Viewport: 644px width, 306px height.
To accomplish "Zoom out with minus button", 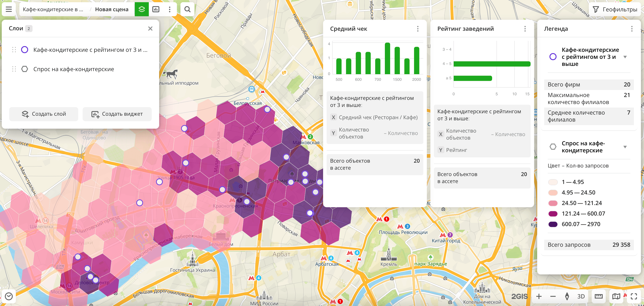I will (553, 296).
